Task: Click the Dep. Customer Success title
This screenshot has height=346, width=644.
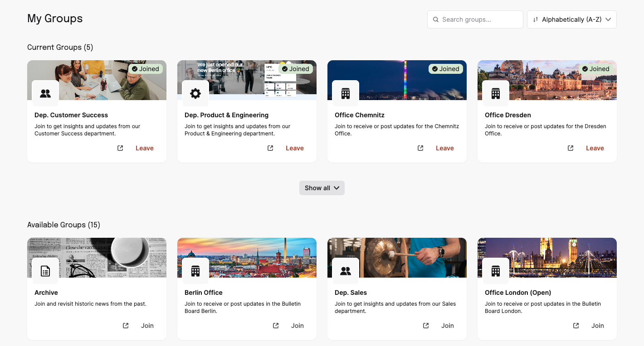Action: 71,115
